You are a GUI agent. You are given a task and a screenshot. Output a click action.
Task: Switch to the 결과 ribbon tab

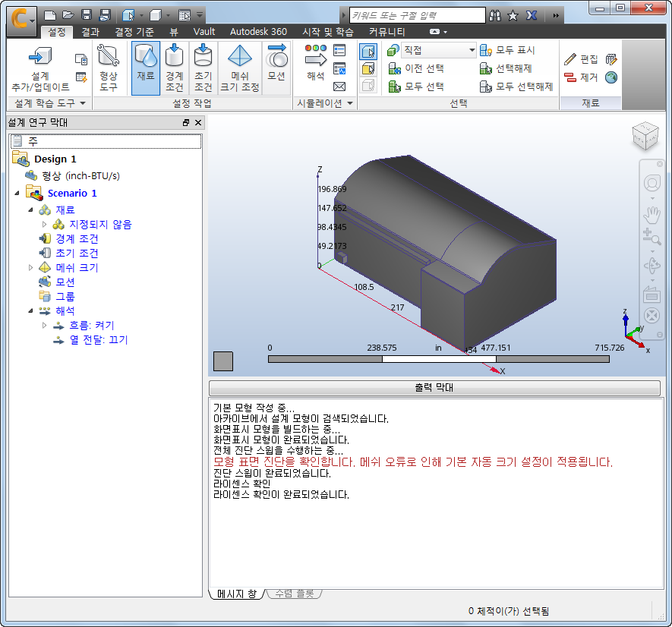(93, 32)
